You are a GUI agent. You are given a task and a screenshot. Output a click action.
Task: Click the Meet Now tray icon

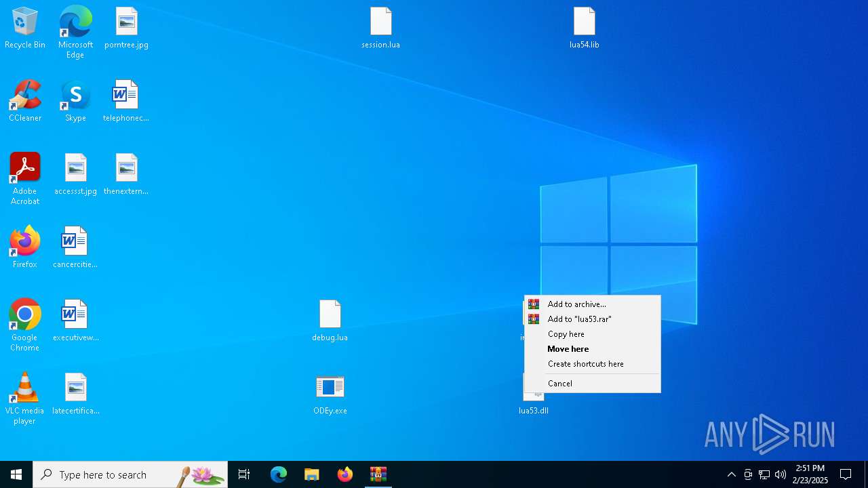(748, 474)
